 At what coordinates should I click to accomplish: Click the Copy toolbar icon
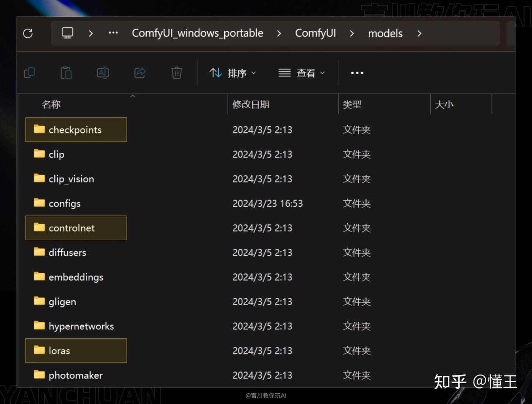[x=29, y=73]
